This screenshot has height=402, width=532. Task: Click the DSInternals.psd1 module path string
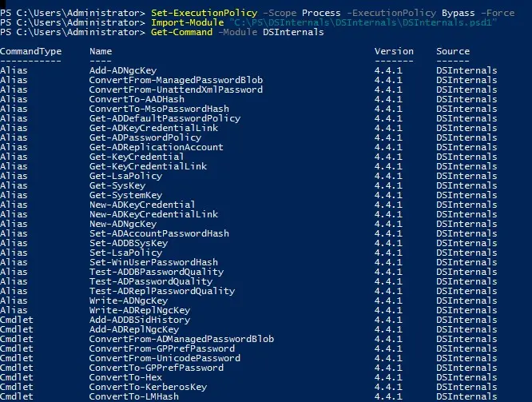click(363, 22)
